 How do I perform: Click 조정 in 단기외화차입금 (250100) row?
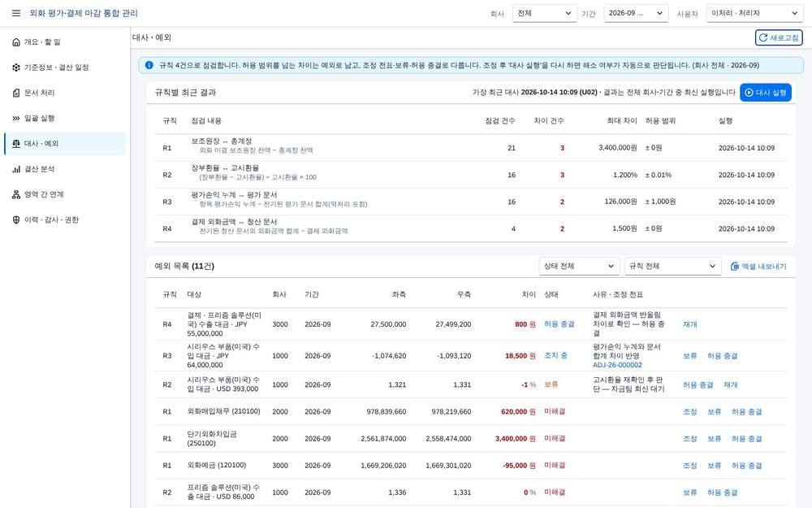tap(689, 439)
